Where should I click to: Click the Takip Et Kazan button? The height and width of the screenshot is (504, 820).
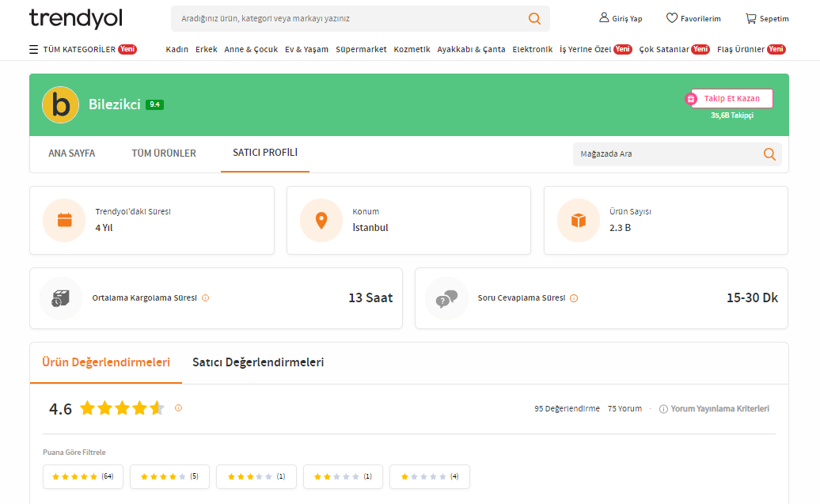tap(731, 98)
